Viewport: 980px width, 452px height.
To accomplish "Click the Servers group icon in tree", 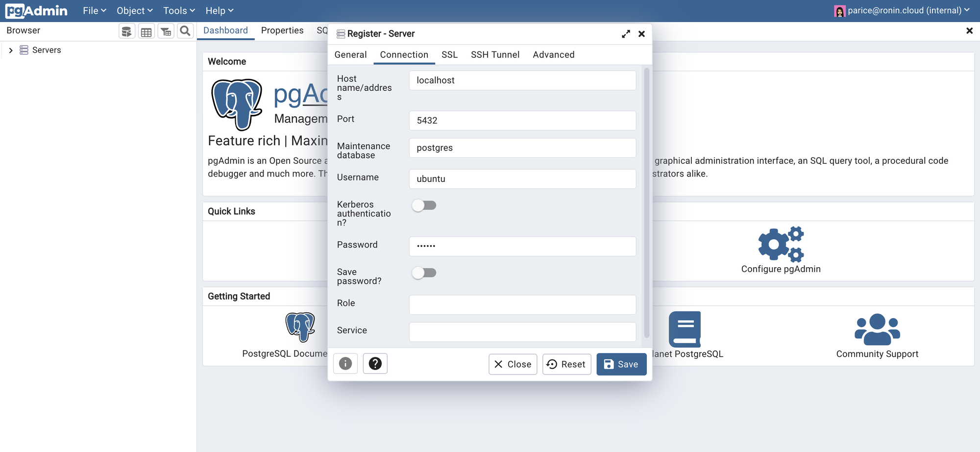I will [x=24, y=50].
